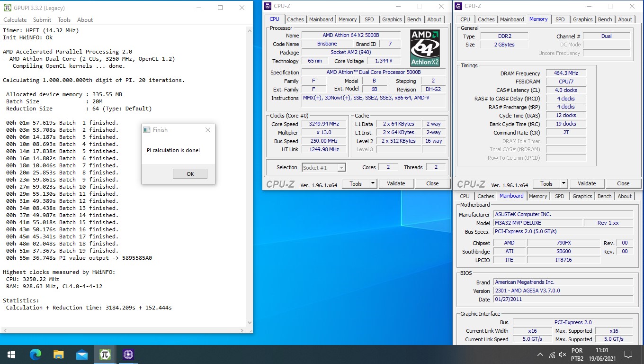Click the Finish dialog title icon
The image size is (644, 364).
pyautogui.click(x=147, y=130)
